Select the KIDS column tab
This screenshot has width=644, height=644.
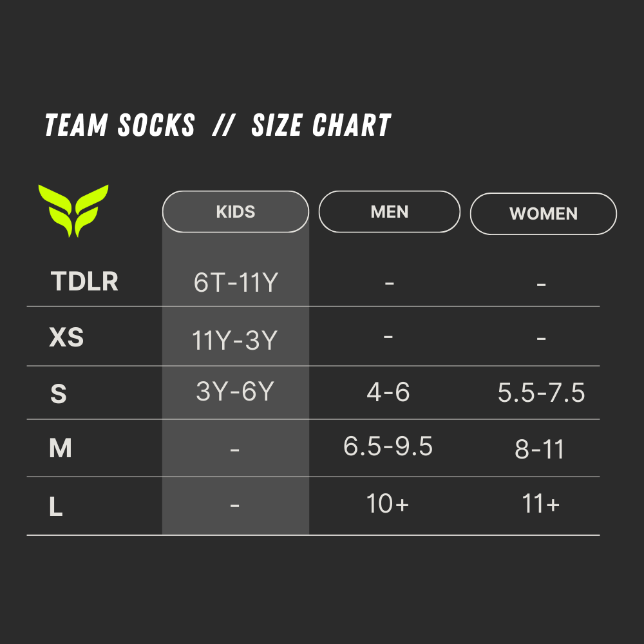tap(236, 212)
